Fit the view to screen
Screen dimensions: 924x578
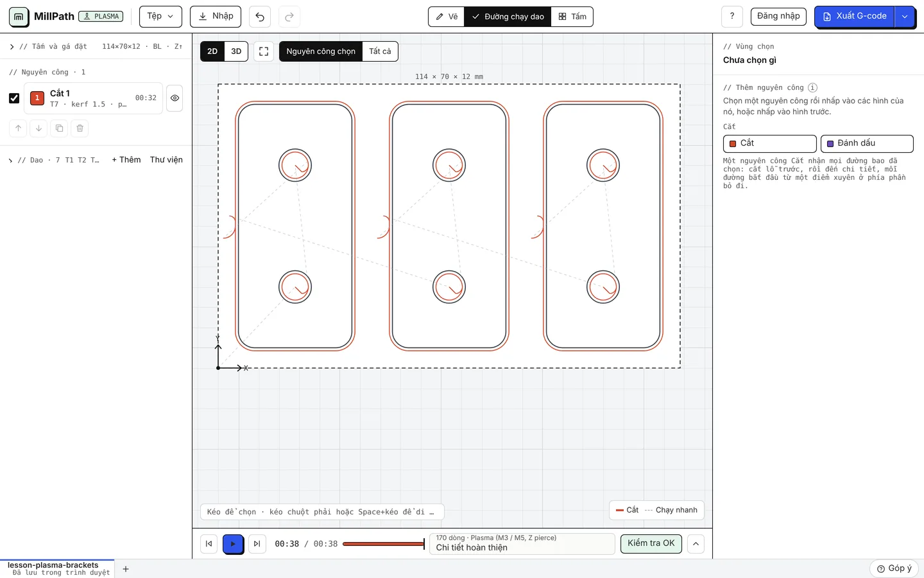click(264, 51)
